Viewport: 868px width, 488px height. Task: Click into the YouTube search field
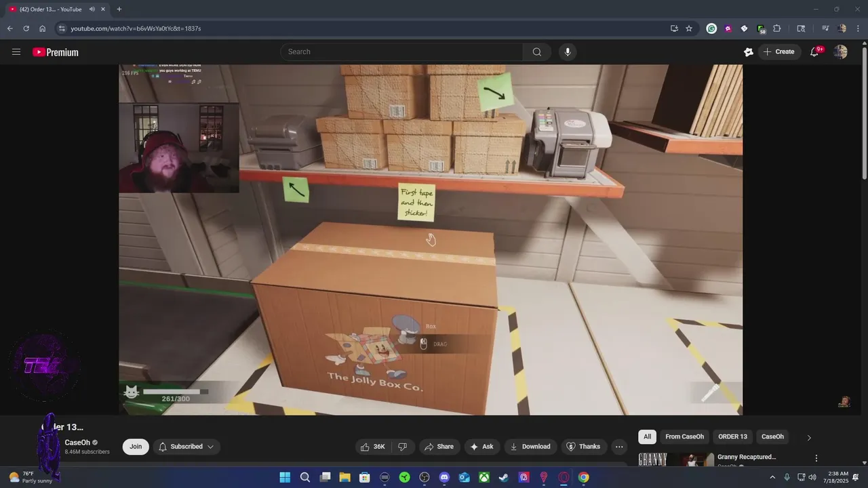[401, 52]
